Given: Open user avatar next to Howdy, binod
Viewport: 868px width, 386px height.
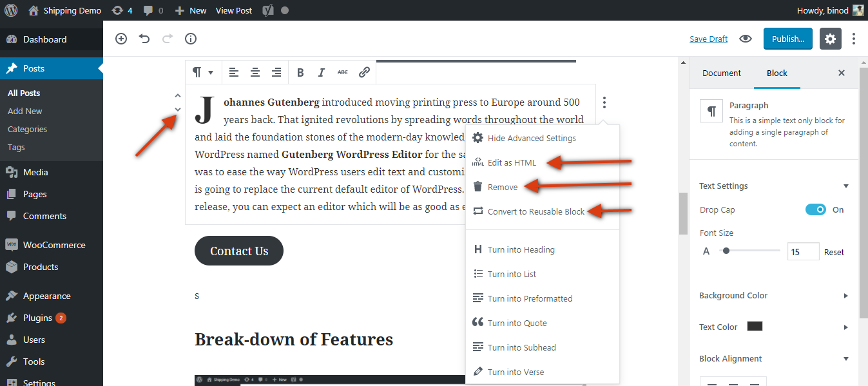Looking at the screenshot, I should coord(858,10).
